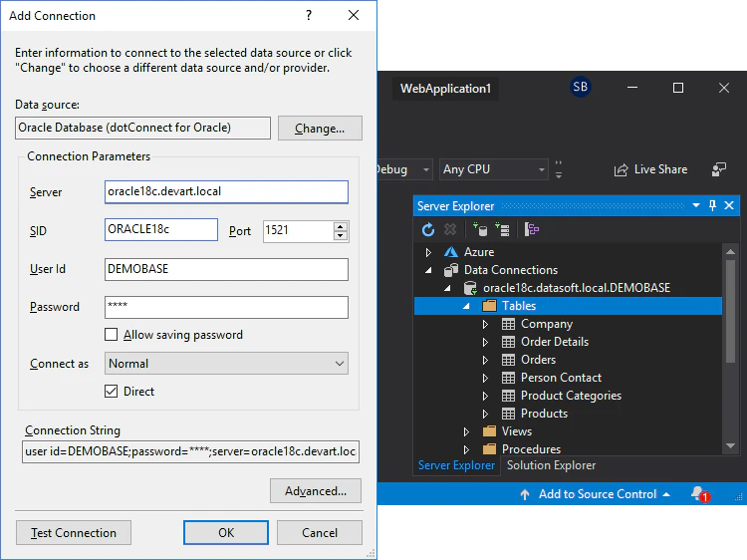Switch to the Solution Explorer tab
The height and width of the screenshot is (560, 747).
click(x=551, y=465)
